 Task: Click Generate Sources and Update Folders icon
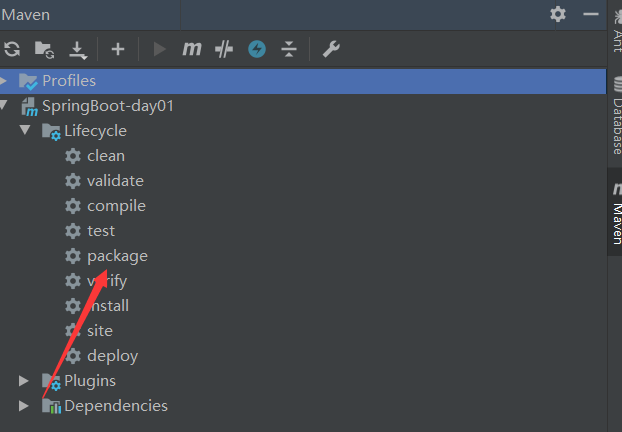point(44,50)
